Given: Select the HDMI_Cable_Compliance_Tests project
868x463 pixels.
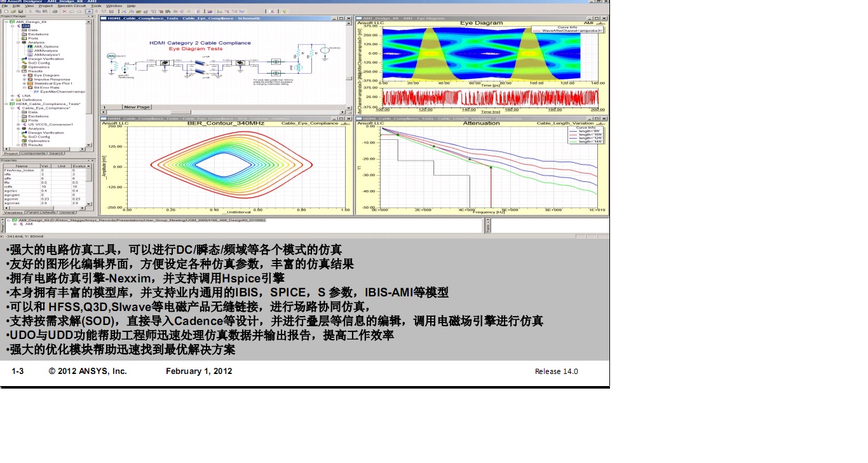Looking at the screenshot, I should 48,104.
